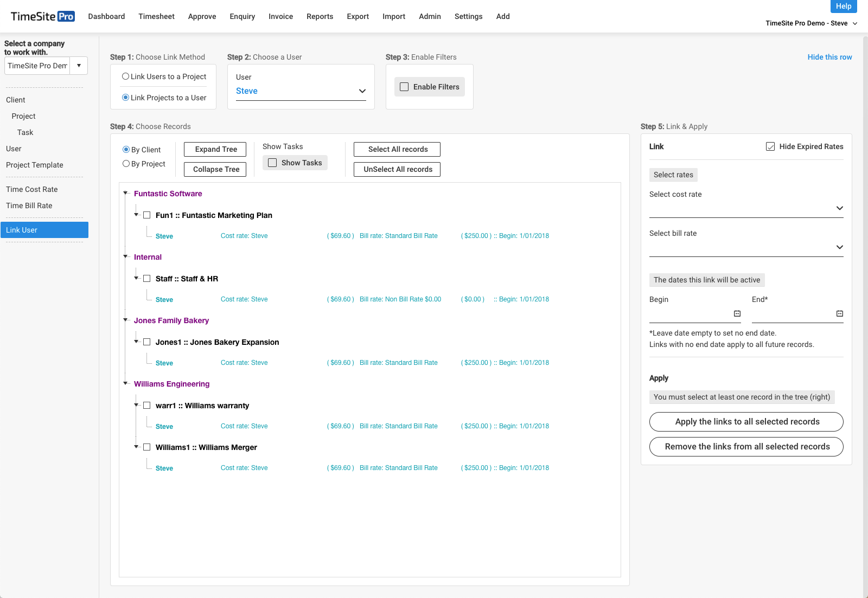Go to Client in sidebar
The height and width of the screenshot is (598, 868).
click(x=16, y=100)
